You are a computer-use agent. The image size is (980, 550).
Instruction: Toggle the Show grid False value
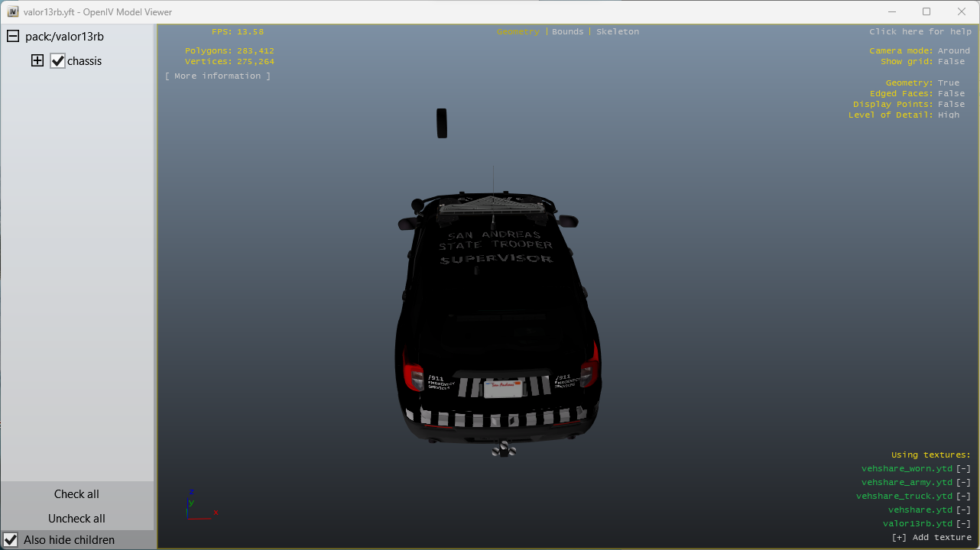[951, 62]
